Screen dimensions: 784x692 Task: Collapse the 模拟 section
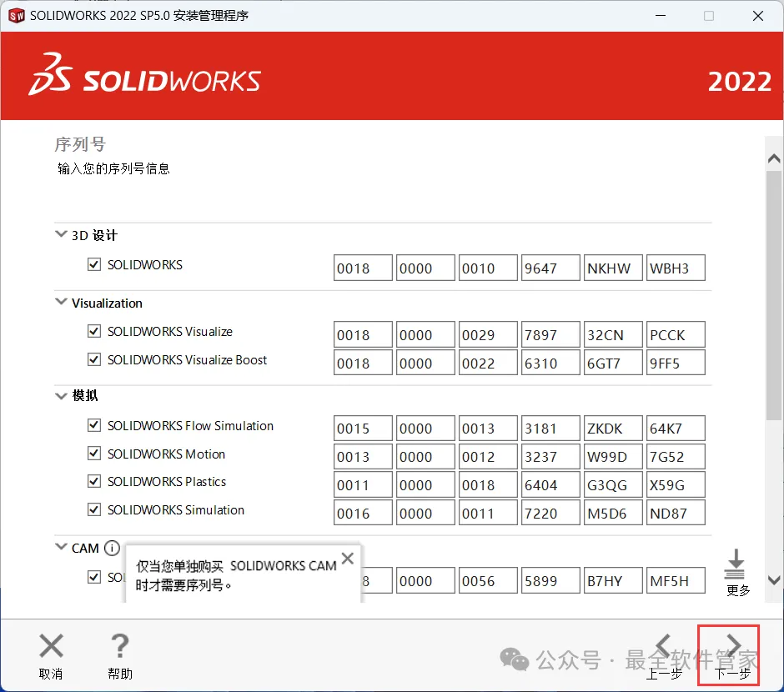[61, 396]
